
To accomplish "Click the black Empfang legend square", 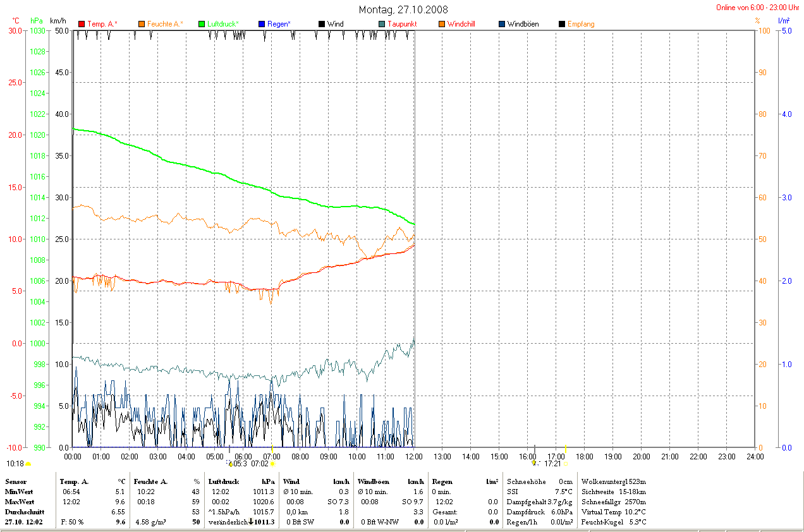I will pos(562,24).
